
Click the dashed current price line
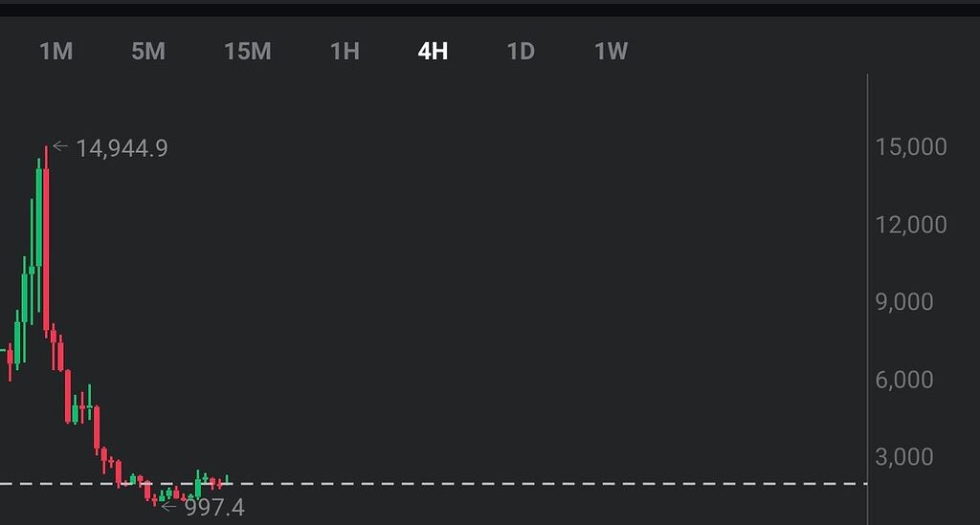point(434,484)
